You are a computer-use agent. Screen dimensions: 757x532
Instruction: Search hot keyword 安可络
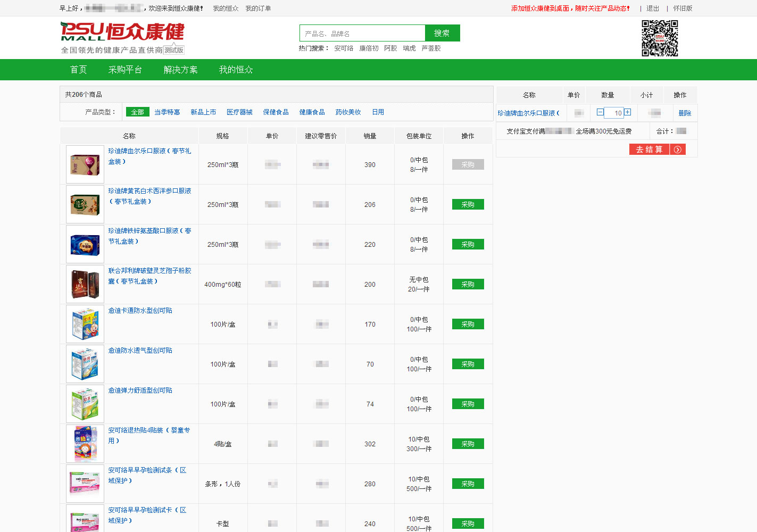[x=344, y=48]
